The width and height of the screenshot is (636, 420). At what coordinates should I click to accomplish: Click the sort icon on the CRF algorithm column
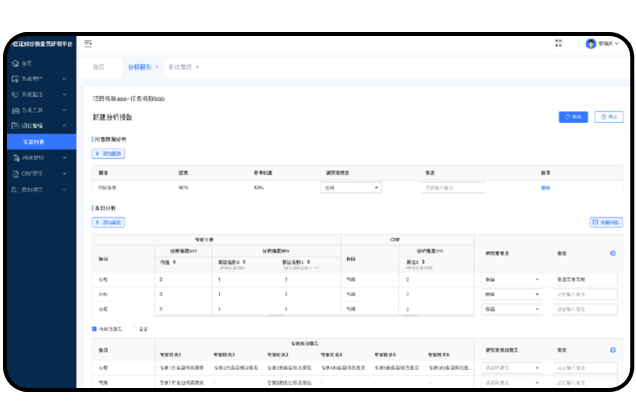point(423,262)
